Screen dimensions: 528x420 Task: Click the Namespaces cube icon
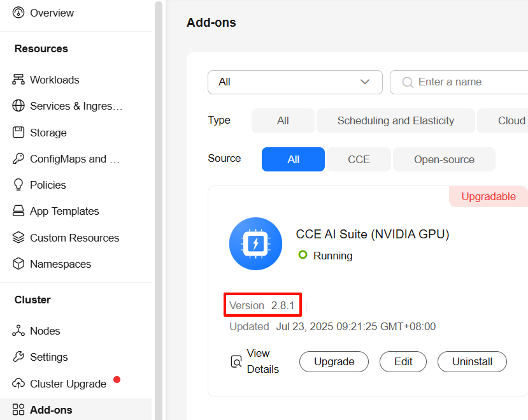[18, 264]
